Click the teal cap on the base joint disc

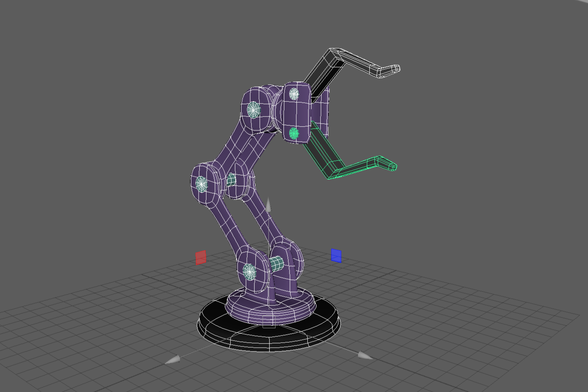tap(250, 272)
